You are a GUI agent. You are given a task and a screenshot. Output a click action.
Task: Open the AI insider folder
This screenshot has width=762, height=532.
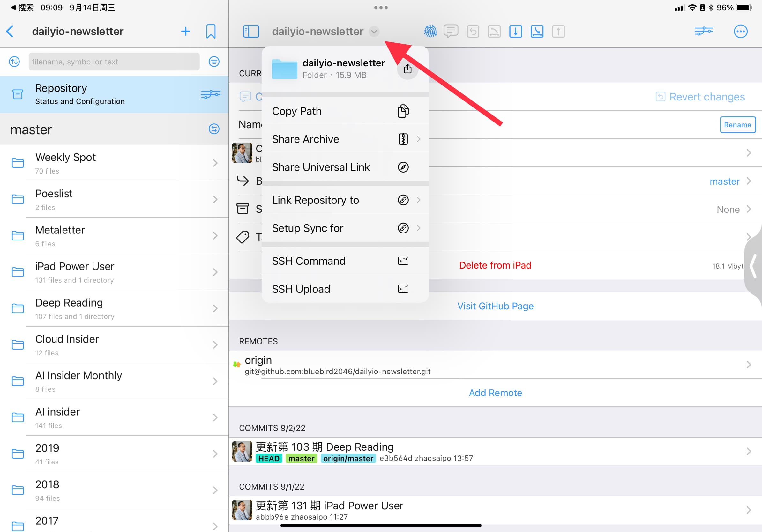(114, 417)
